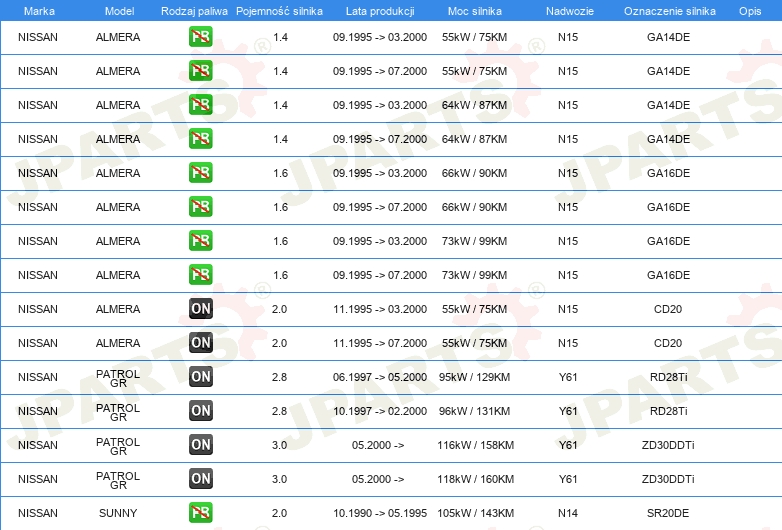
Task: Click the 118kW / 160KM power cell
Action: click(475, 479)
